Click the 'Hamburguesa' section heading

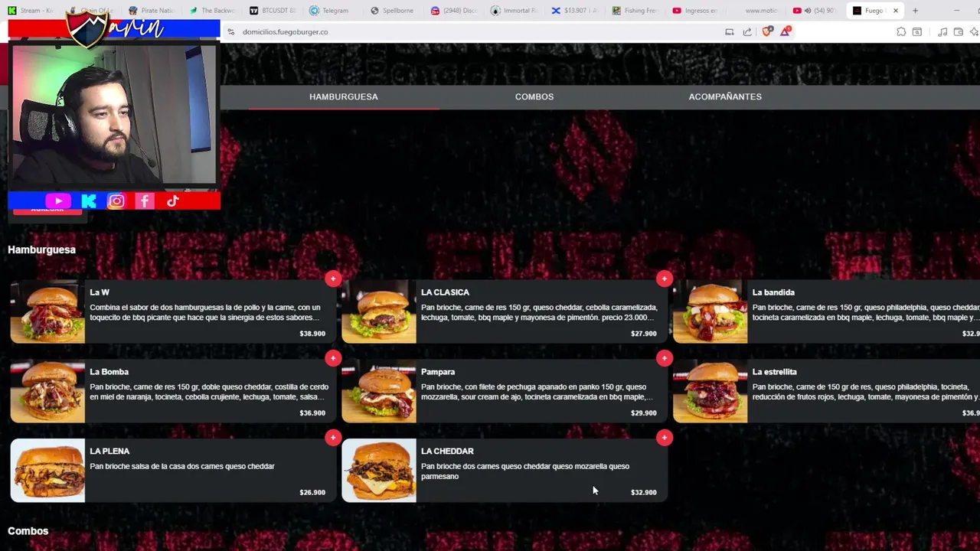[41, 249]
